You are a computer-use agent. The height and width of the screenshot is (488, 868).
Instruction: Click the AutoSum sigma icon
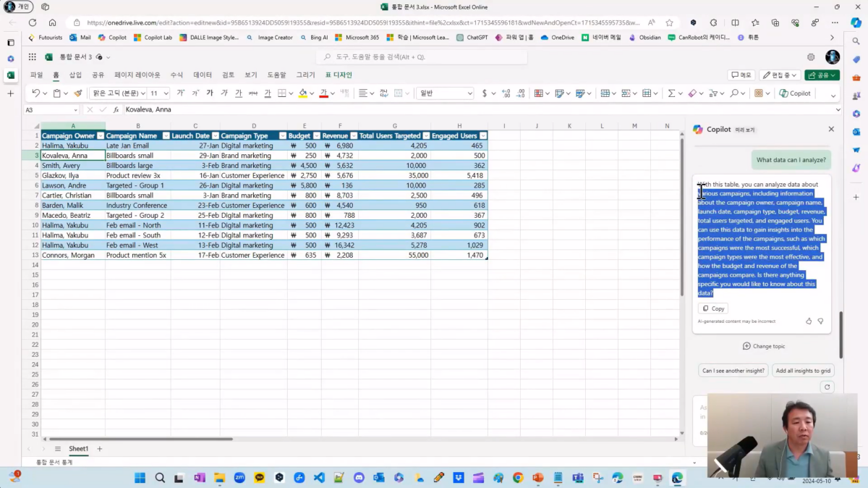pyautogui.click(x=671, y=93)
